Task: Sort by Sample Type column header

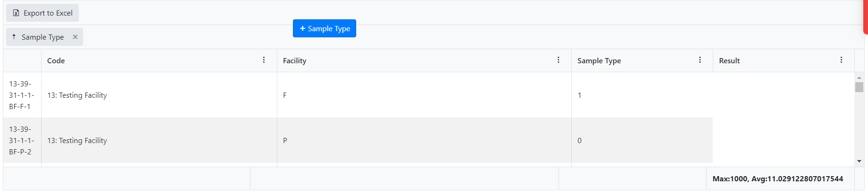Action: click(599, 60)
